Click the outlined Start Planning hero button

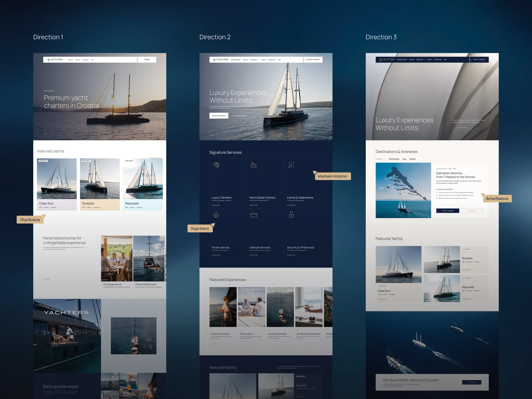[x=462, y=128]
